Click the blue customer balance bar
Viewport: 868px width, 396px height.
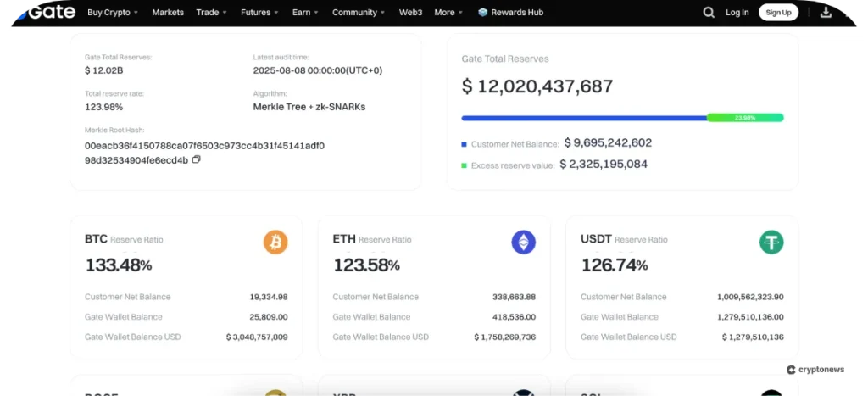584,118
